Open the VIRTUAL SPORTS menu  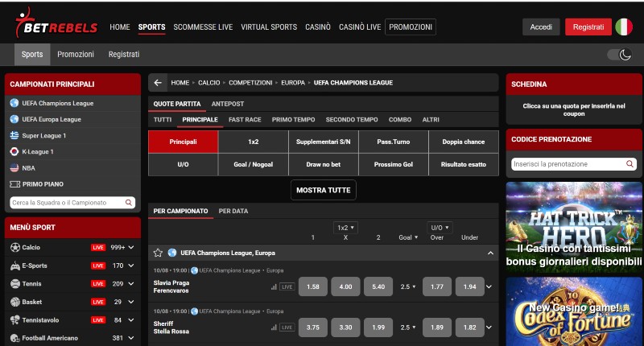[x=269, y=27]
